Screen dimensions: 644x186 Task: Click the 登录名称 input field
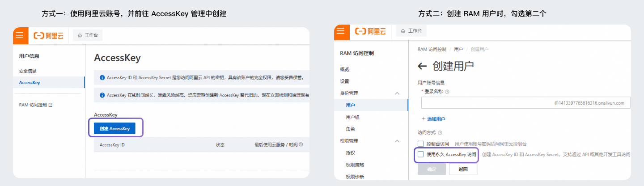click(487, 103)
